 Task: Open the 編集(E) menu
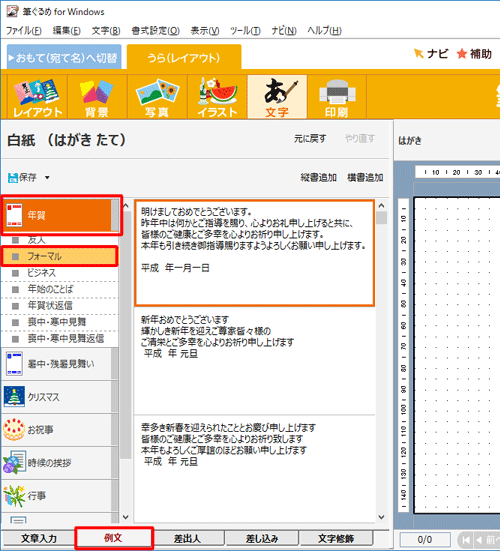pyautogui.click(x=66, y=31)
